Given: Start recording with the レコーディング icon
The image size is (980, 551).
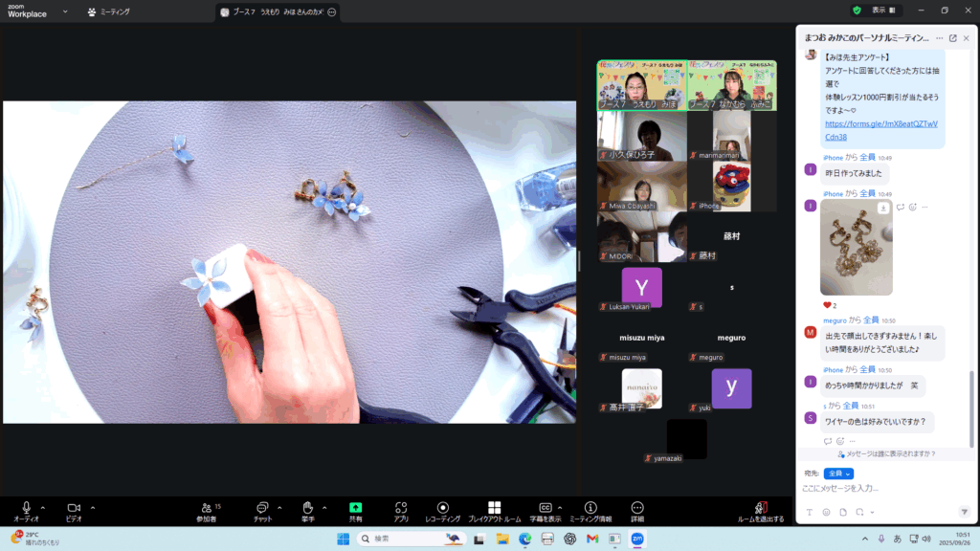Looking at the screenshot, I should 442,511.
